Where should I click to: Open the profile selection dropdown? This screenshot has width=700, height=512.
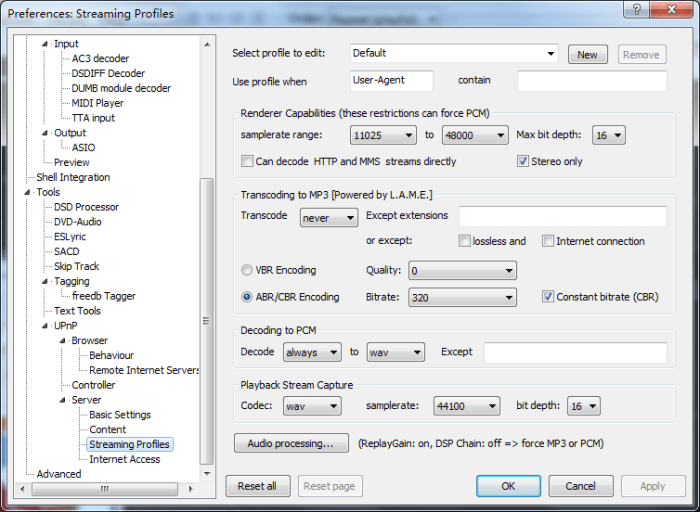coord(454,54)
